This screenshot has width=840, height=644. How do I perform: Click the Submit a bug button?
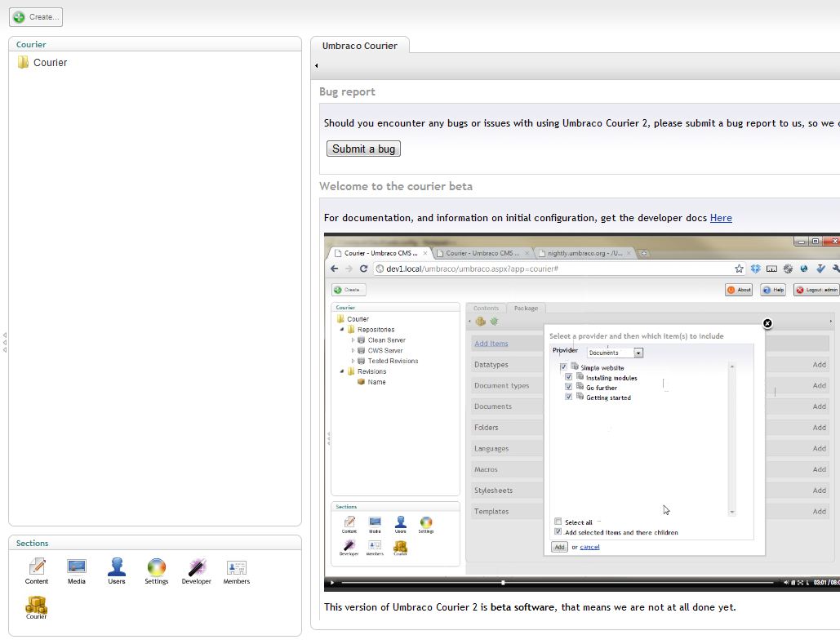pyautogui.click(x=363, y=149)
